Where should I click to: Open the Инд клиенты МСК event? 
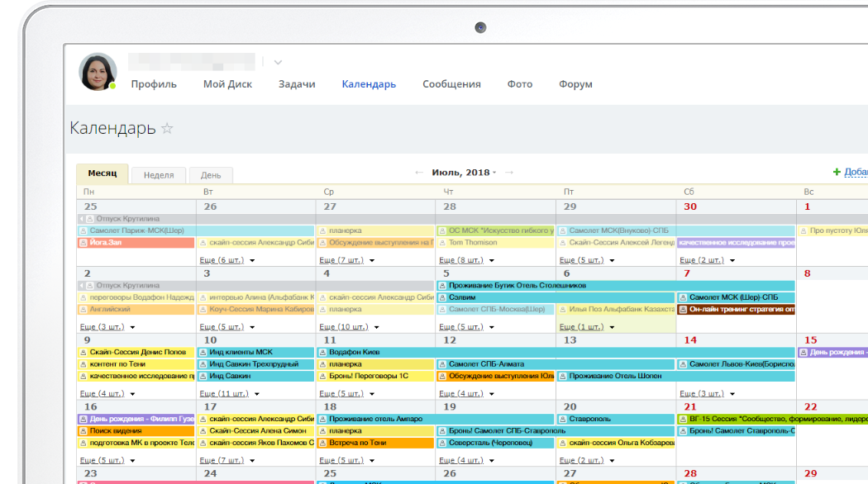[255, 353]
